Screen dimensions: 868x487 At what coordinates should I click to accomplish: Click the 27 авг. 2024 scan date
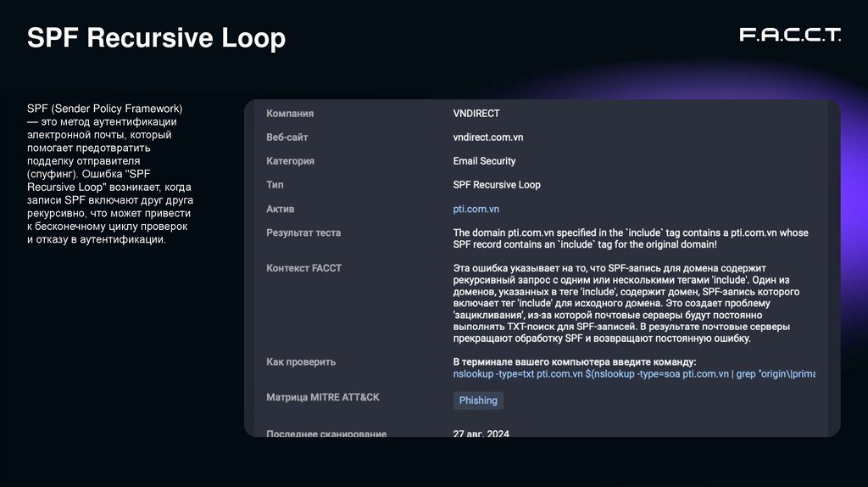(481, 434)
